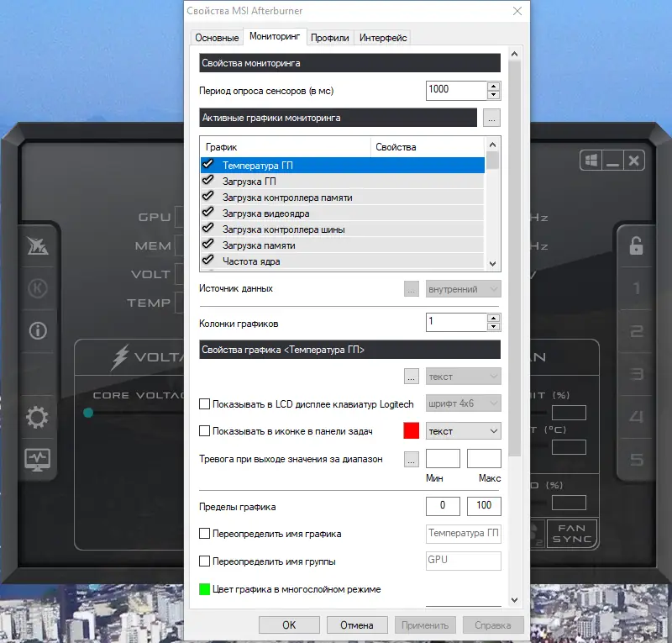Click the alarm Макс value field
Screen dimensions: 672x643
point(484,459)
